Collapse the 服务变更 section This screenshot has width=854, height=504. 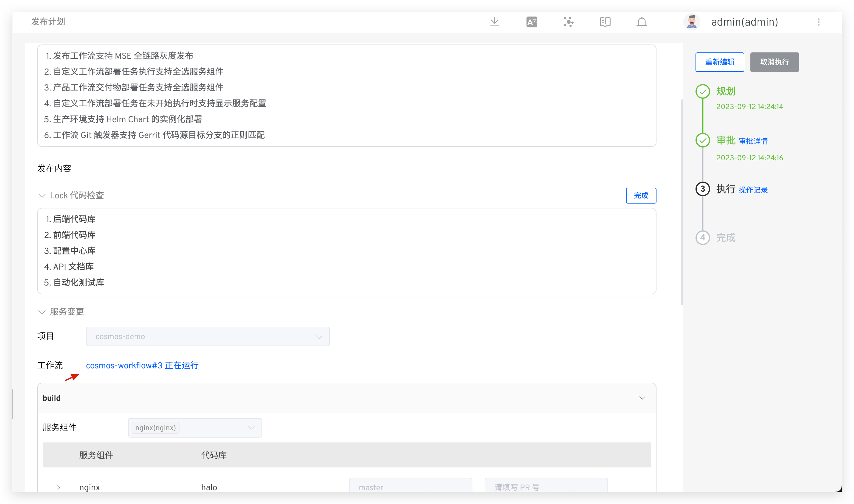coord(42,312)
